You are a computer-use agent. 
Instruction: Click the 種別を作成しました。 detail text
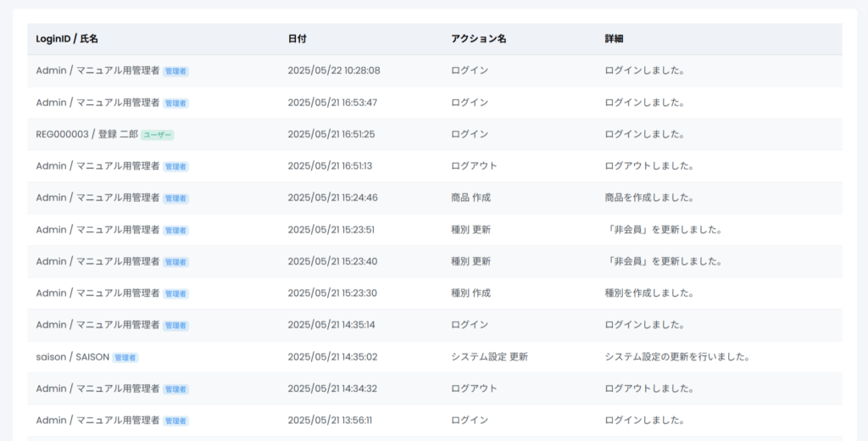(x=649, y=293)
